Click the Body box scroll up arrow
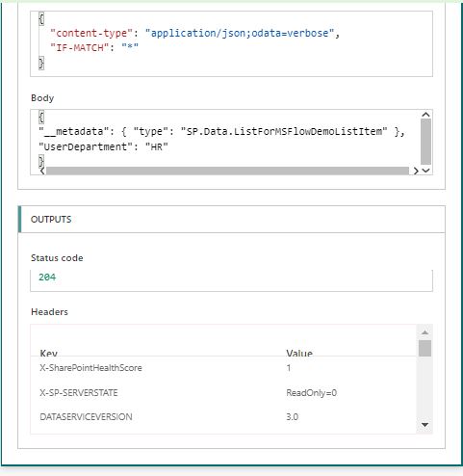 coord(425,115)
